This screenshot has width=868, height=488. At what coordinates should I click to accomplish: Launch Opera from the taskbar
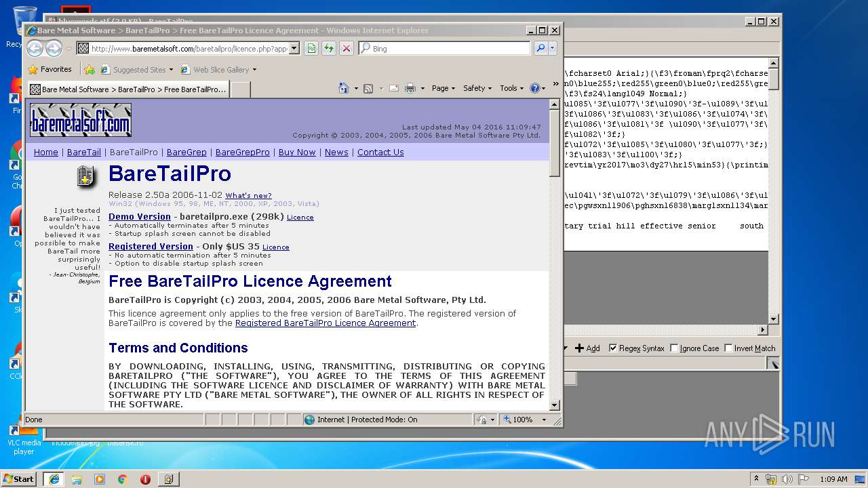(145, 479)
